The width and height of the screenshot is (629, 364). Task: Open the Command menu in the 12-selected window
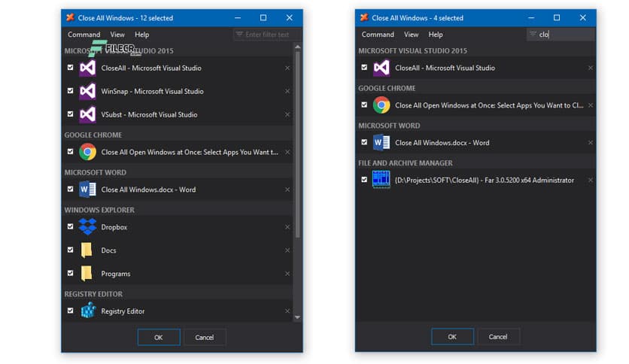pos(84,35)
